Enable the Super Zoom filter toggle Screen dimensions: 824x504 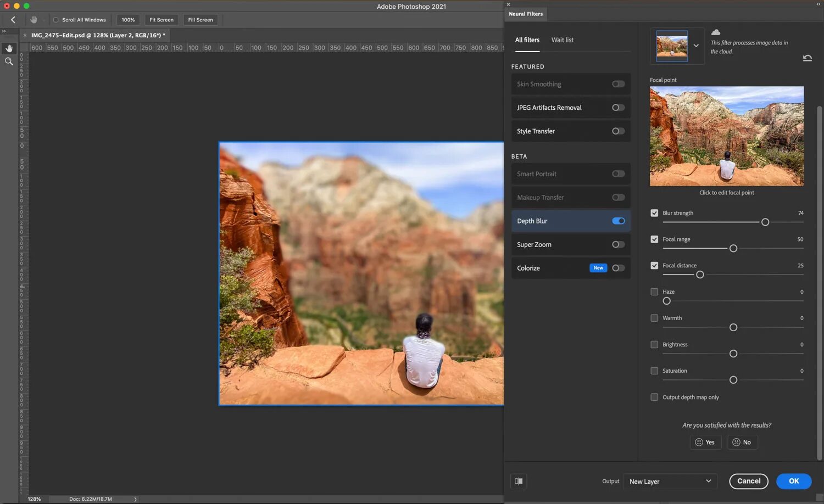coord(619,244)
